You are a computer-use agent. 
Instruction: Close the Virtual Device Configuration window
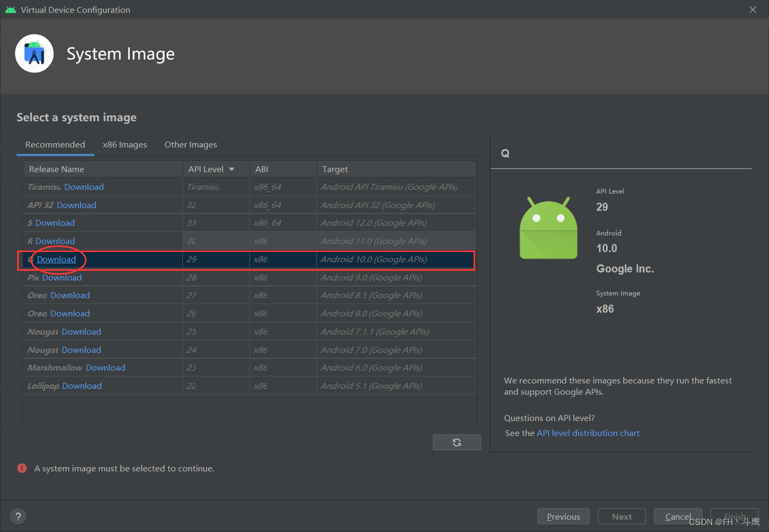coord(753,10)
